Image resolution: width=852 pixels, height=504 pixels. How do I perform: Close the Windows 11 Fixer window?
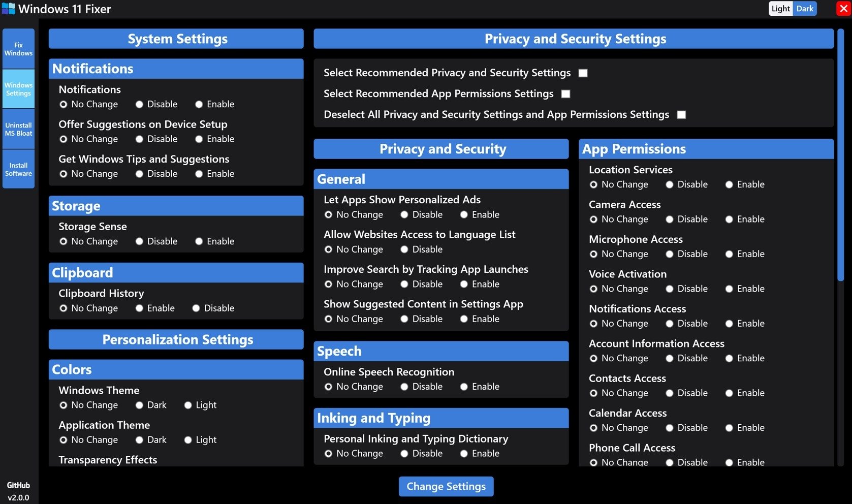click(843, 9)
